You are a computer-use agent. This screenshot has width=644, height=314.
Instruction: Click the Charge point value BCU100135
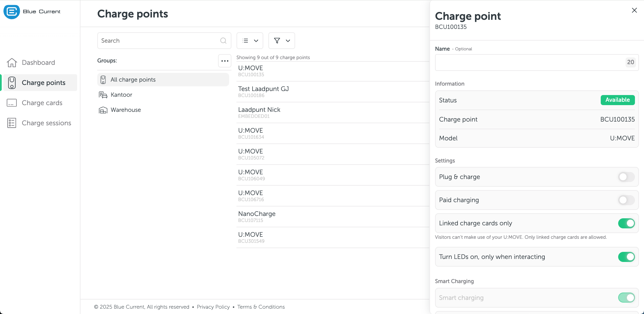(618, 120)
